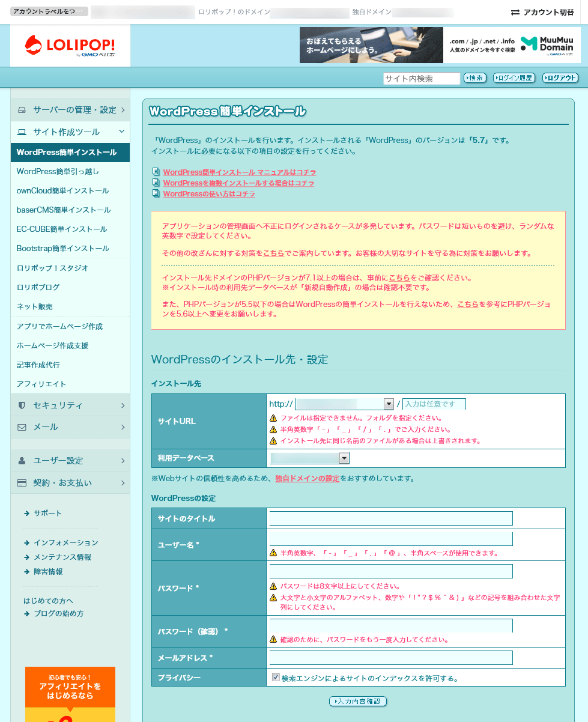588x722 pixels.
Task: Click こちら link about tampering countermeasures
Action: (x=273, y=253)
